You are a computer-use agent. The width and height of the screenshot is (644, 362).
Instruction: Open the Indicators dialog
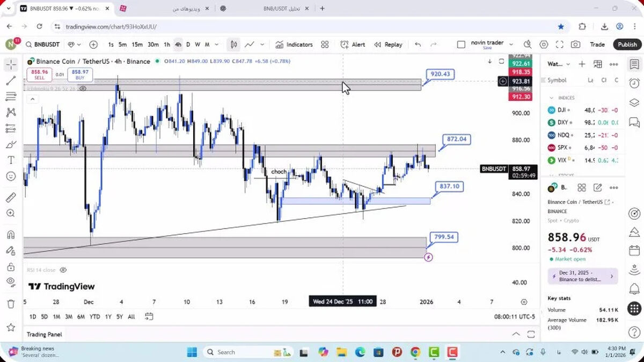tap(294, 45)
